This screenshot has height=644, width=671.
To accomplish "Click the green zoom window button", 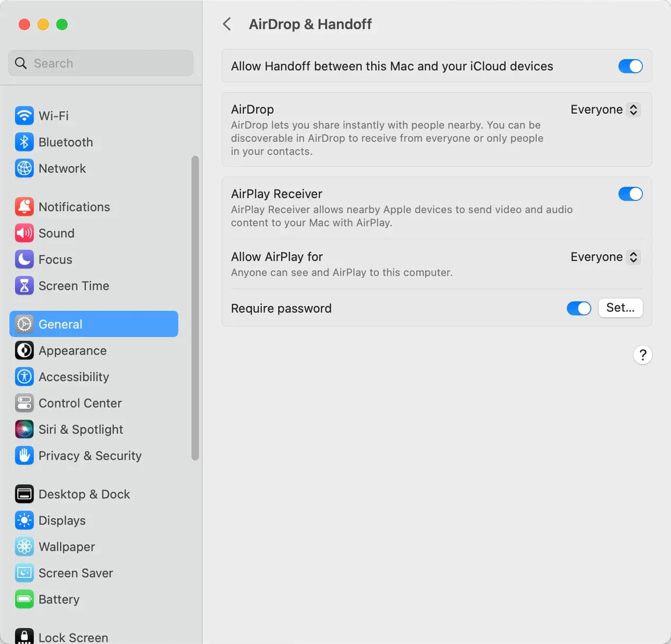I will (62, 24).
